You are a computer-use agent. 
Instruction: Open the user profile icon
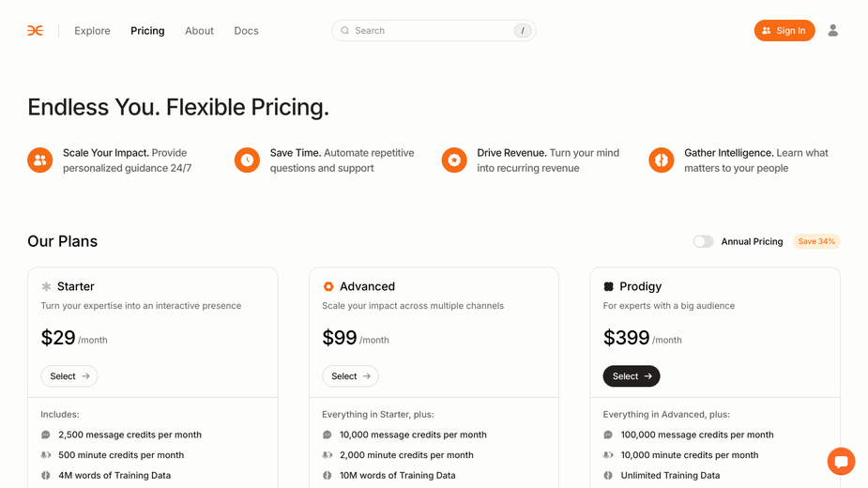tap(832, 30)
